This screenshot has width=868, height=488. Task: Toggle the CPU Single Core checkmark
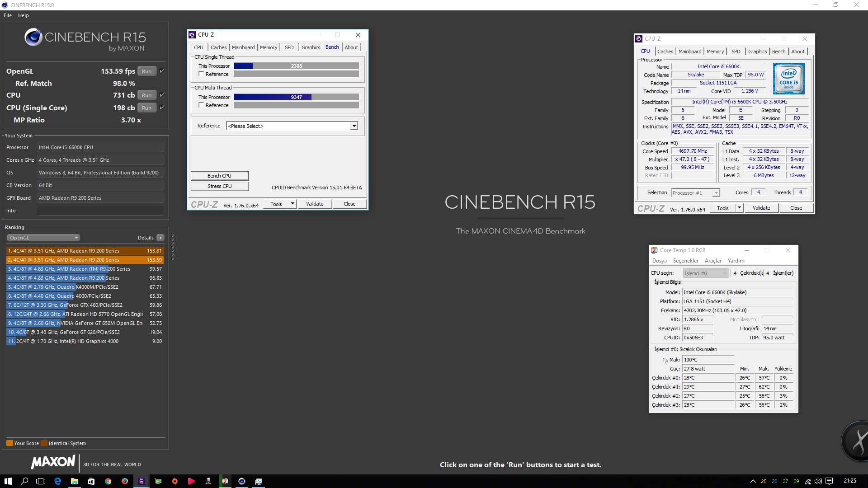pos(162,108)
